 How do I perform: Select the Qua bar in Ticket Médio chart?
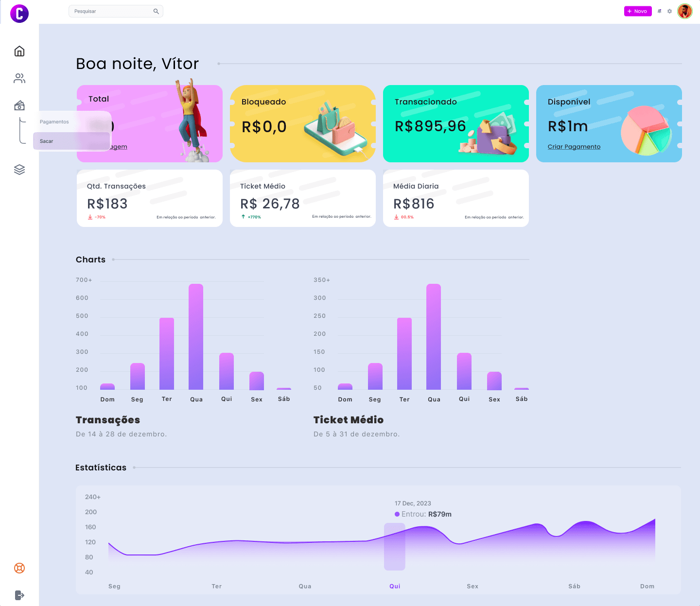coord(434,337)
